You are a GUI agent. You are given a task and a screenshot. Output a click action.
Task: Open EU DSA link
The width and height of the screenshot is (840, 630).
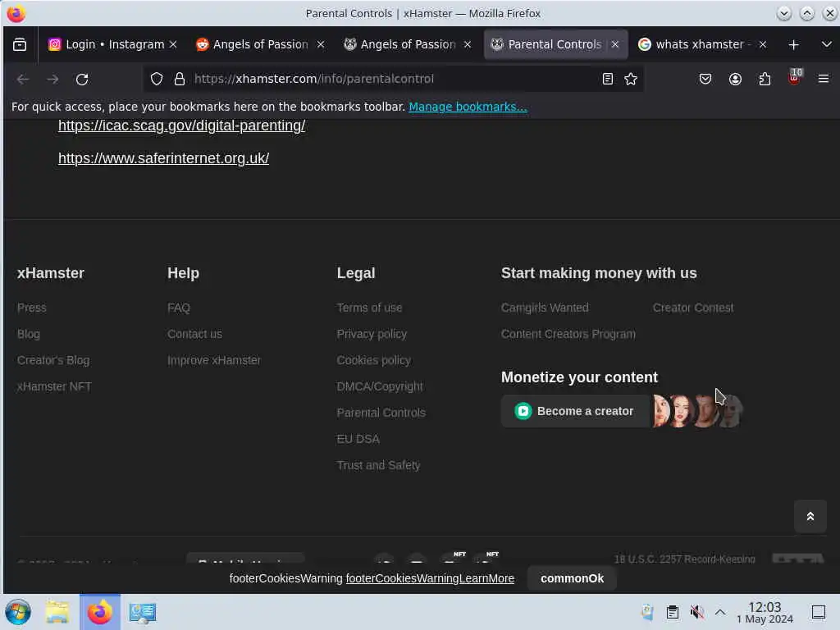358,439
